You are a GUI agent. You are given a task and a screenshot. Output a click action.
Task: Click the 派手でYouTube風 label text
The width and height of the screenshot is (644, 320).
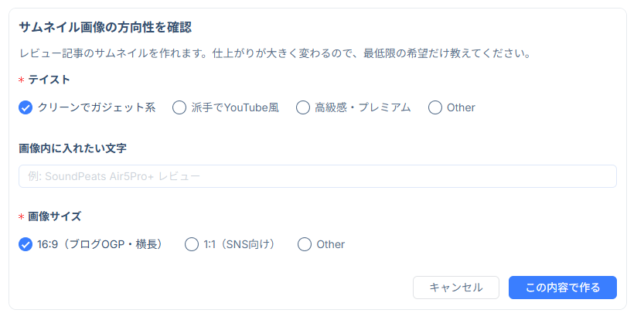(x=234, y=107)
